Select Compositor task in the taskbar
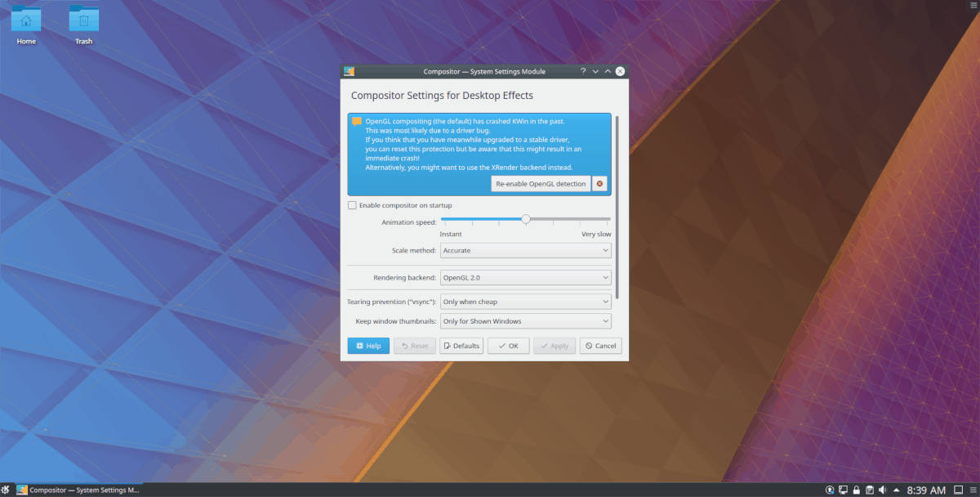 point(78,490)
